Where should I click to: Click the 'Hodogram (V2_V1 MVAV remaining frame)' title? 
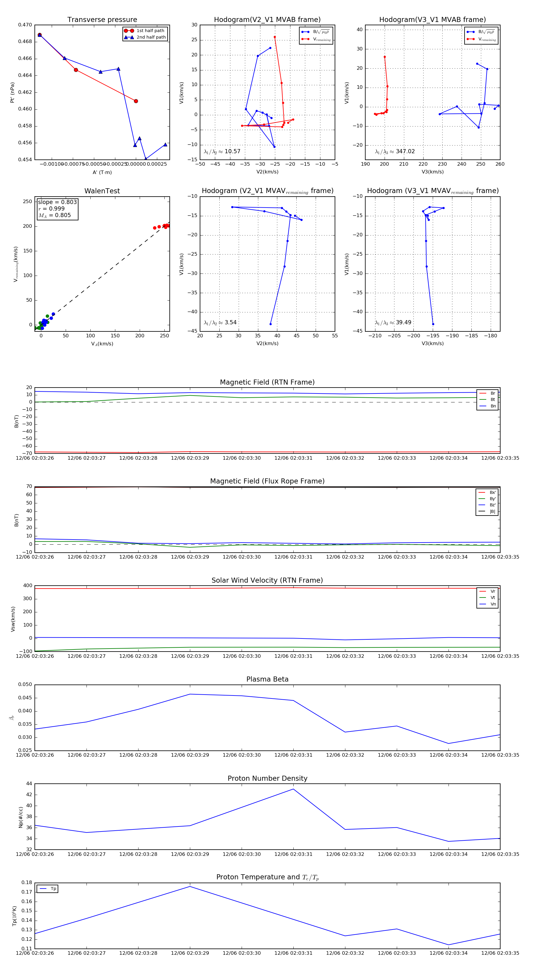[x=267, y=191]
